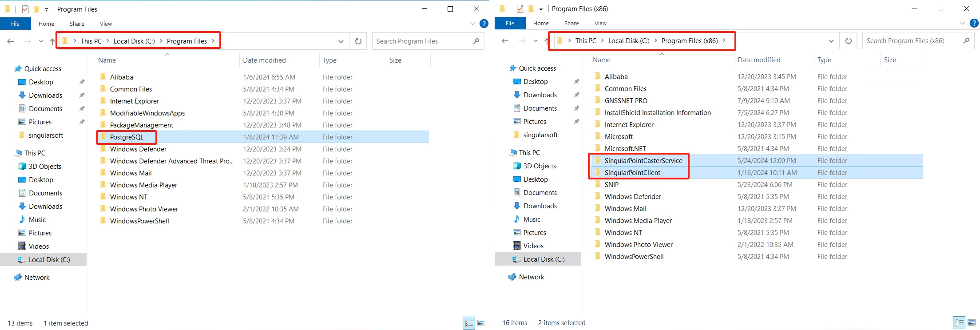The width and height of the screenshot is (980, 330).
Task: Open Share tab in the left Program Files window
Action: [x=77, y=24]
